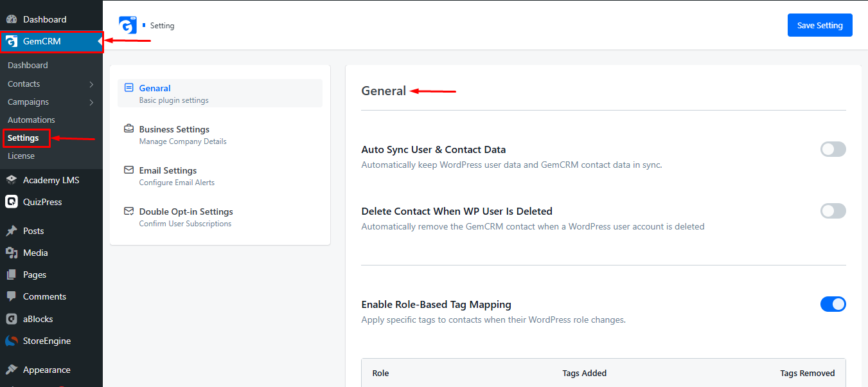Viewport: 868px width, 387px height.
Task: Click the GemCRM logo icon in sidebar
Action: click(x=12, y=42)
